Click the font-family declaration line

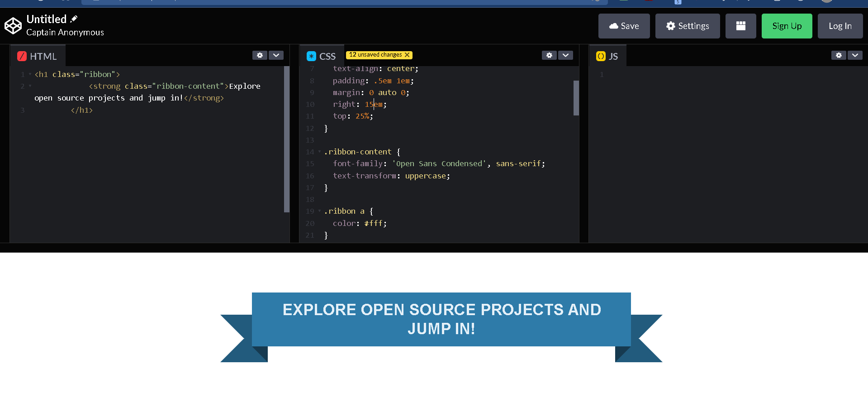pyautogui.click(x=439, y=163)
